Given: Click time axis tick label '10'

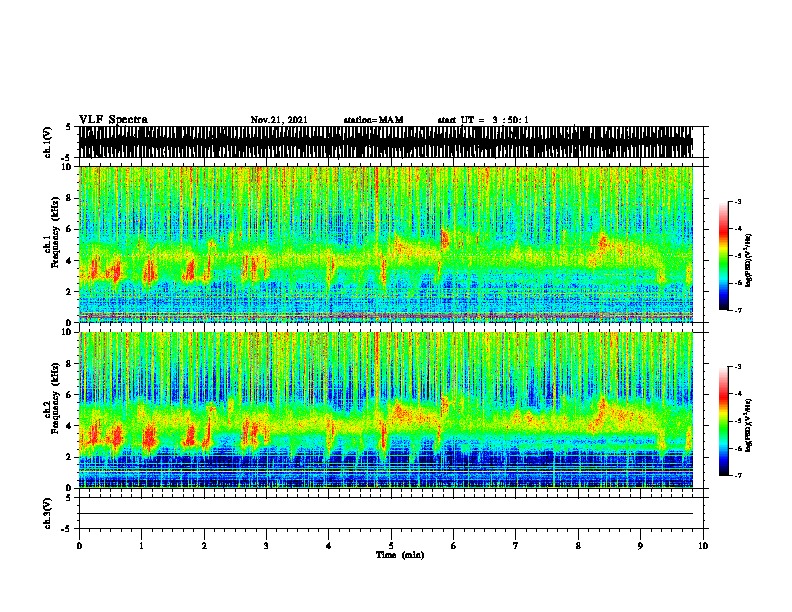Looking at the screenshot, I should pyautogui.click(x=703, y=546).
